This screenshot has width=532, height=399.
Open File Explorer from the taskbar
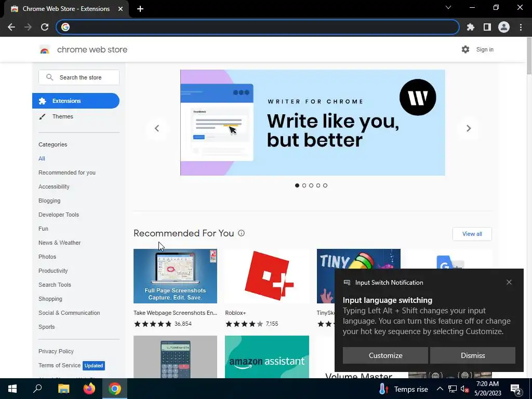point(63,389)
